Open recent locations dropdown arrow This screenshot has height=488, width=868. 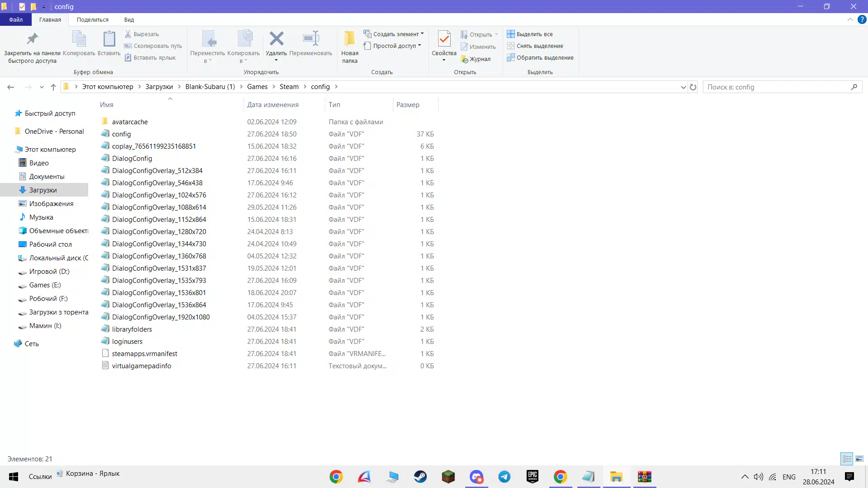(x=42, y=87)
